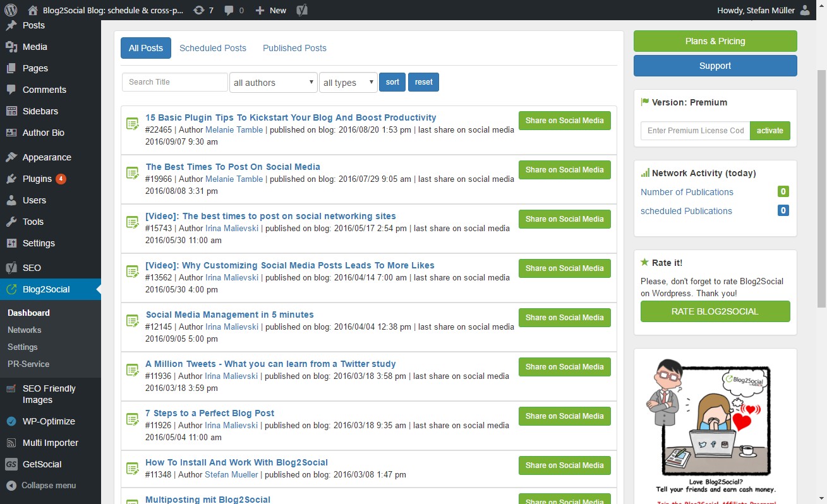
Task: Share 'The Best Times To Post' on social media
Action: click(565, 170)
